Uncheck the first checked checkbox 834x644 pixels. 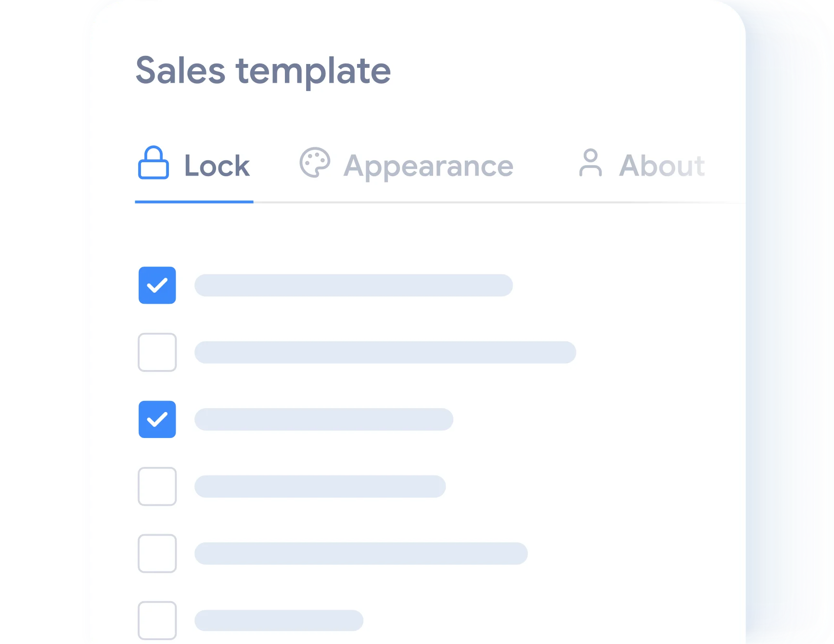pos(157,285)
